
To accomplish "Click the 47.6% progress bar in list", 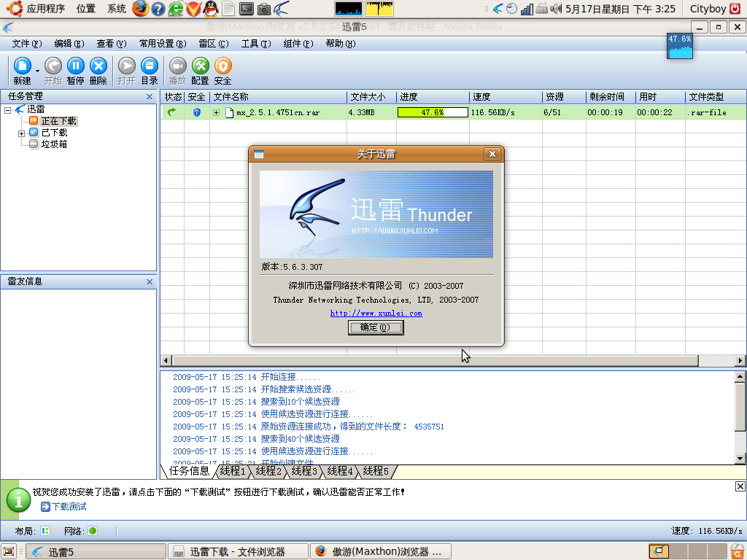I will 433,112.
